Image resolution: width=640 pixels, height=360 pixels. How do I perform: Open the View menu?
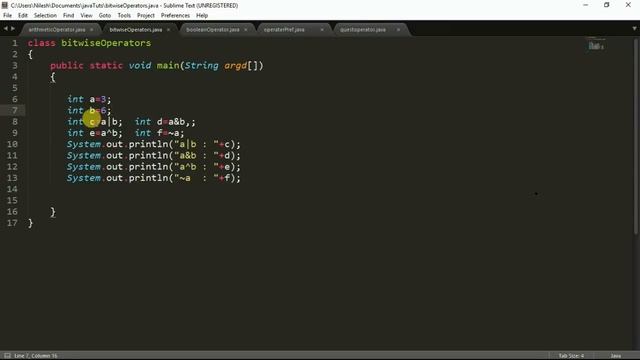86,16
